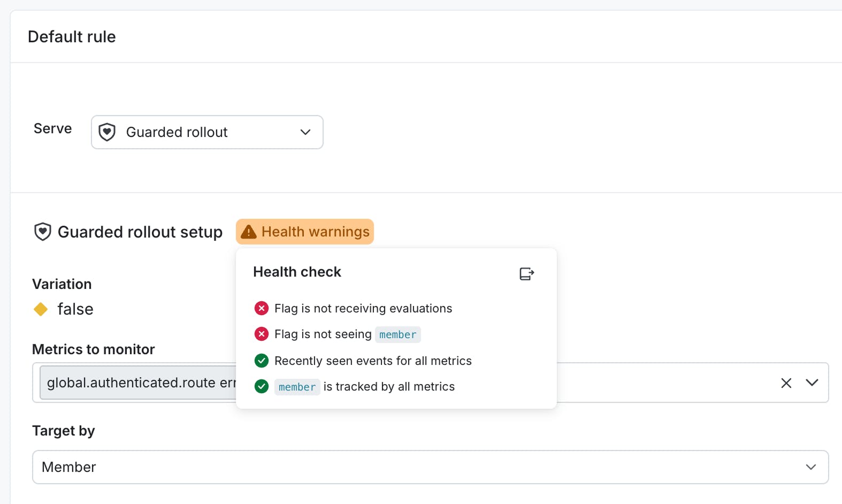Click the 'member' tag in tracked-by-metrics row
Viewport: 842px width, 504px height.
297,387
